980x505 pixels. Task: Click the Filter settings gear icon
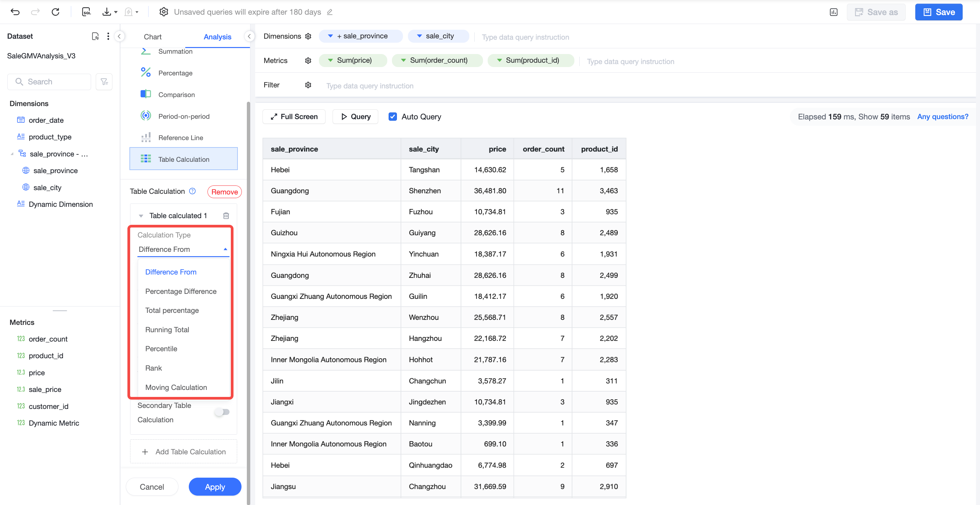[308, 85]
